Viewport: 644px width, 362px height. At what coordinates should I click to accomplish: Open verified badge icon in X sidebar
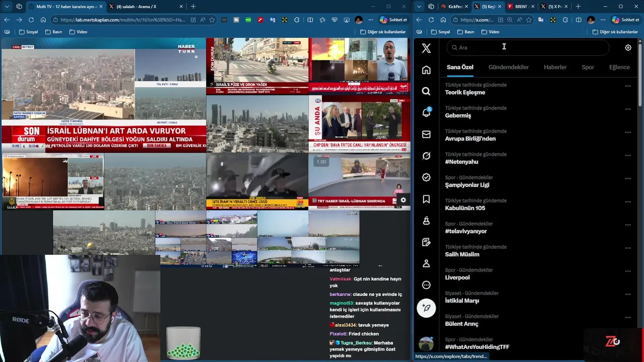(x=426, y=177)
